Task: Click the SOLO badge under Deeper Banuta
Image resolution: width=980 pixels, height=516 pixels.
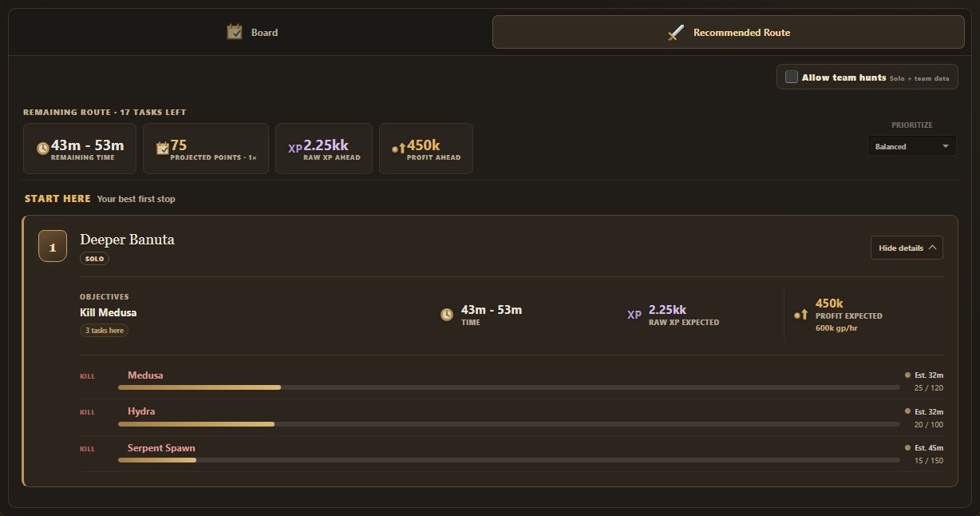Action: 95,259
